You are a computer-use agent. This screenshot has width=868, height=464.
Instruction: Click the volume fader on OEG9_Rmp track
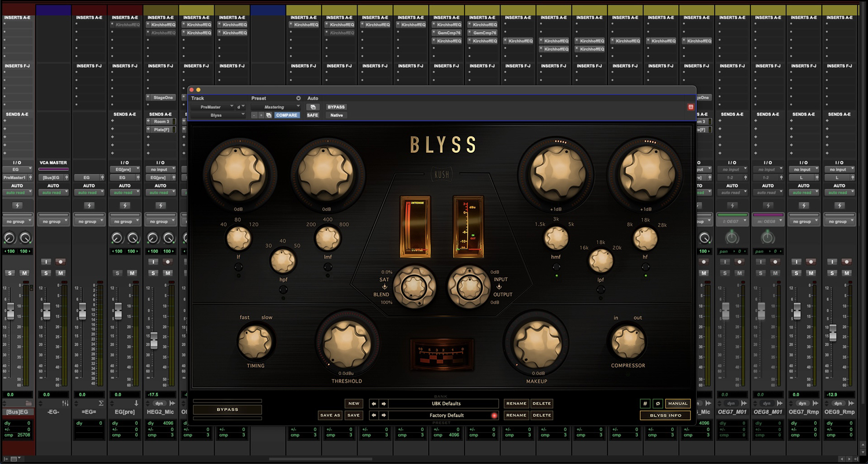coord(833,333)
